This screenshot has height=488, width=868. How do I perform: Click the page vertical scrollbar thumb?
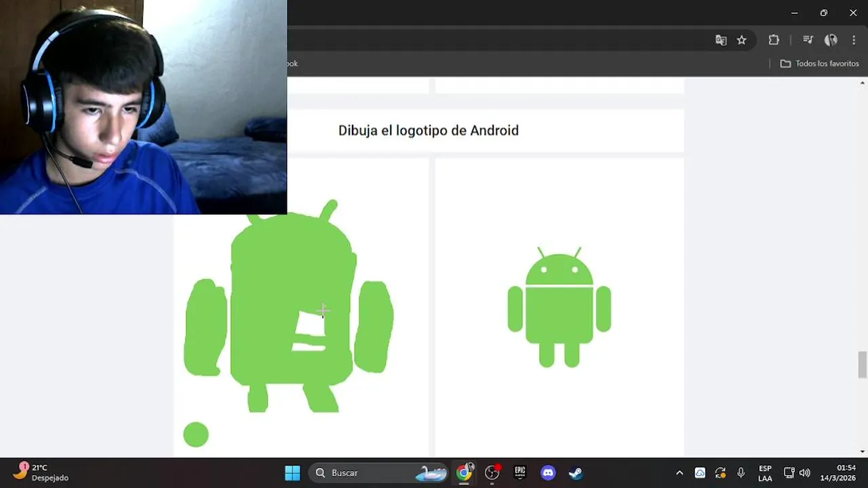[862, 365]
